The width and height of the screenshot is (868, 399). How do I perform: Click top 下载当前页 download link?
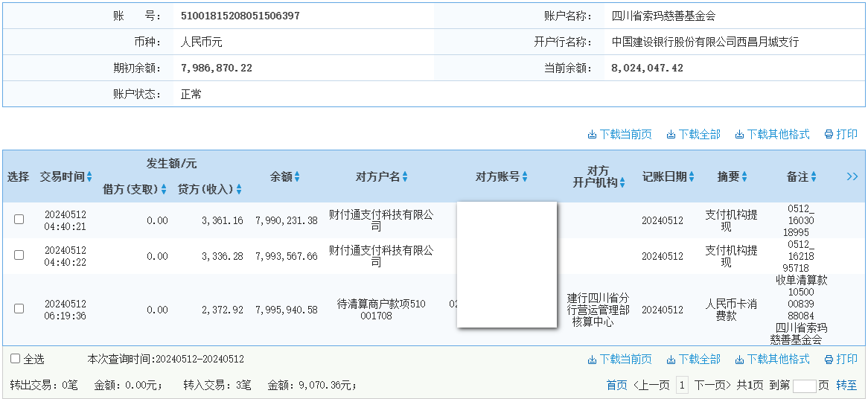(619, 135)
